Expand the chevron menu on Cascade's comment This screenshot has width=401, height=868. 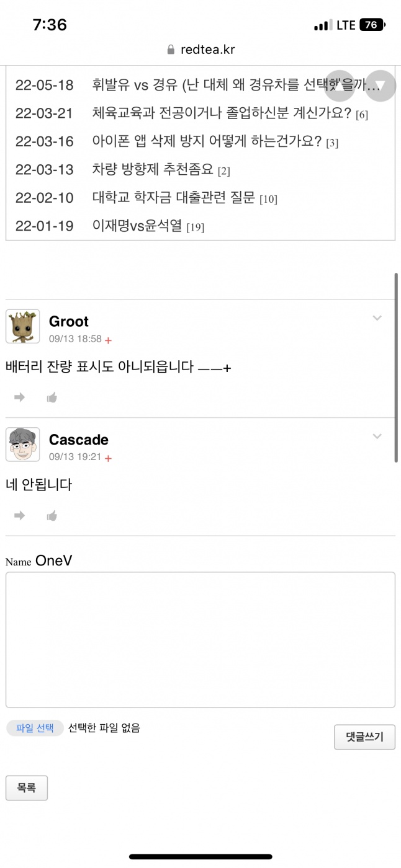click(x=377, y=436)
